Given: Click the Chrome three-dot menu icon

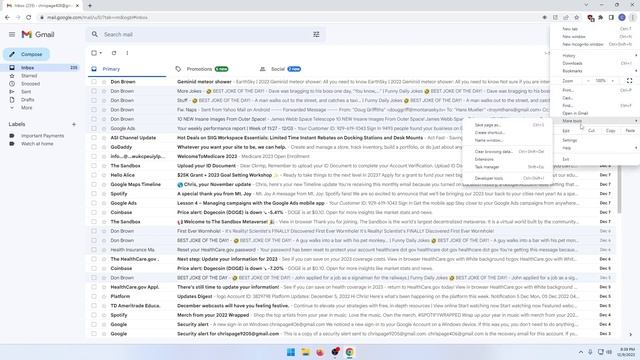Looking at the screenshot, I should tap(632, 18).
